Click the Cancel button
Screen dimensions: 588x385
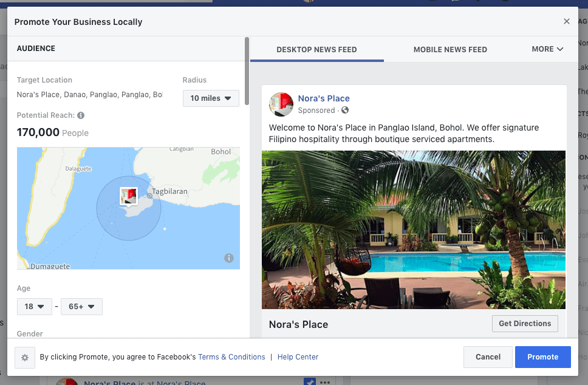pos(488,357)
